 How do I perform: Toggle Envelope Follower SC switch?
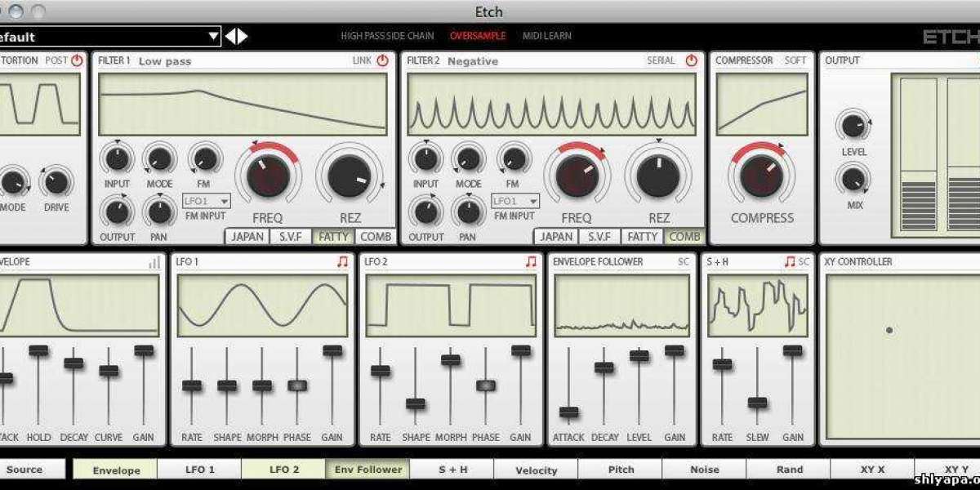(x=684, y=262)
